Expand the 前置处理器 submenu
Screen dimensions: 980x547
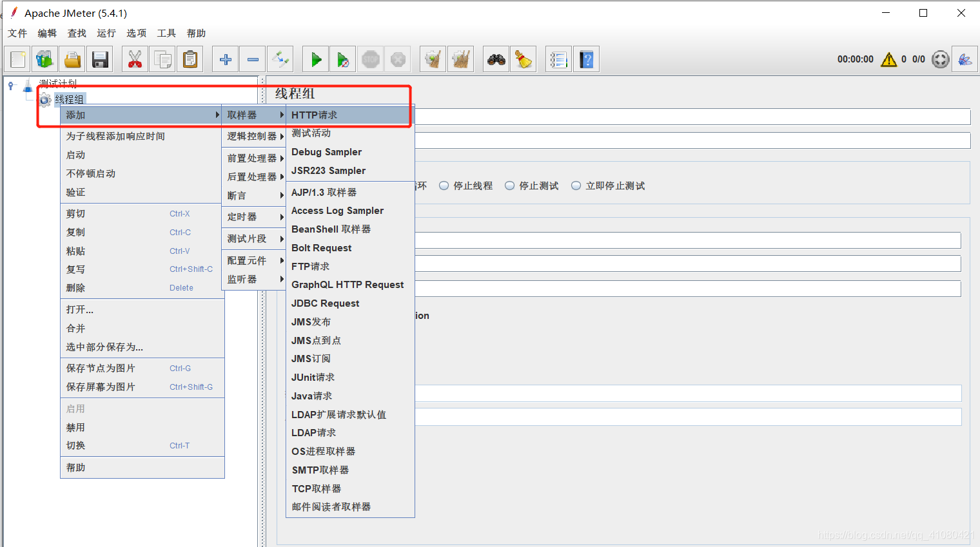254,158
